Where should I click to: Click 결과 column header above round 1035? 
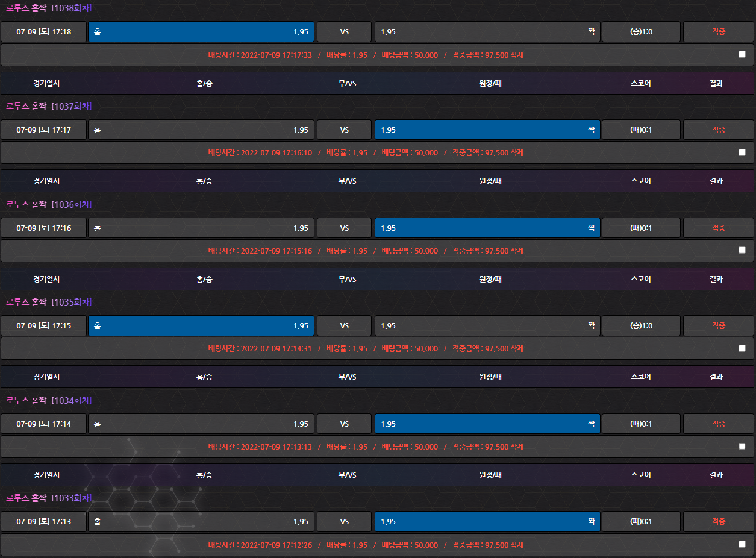716,279
